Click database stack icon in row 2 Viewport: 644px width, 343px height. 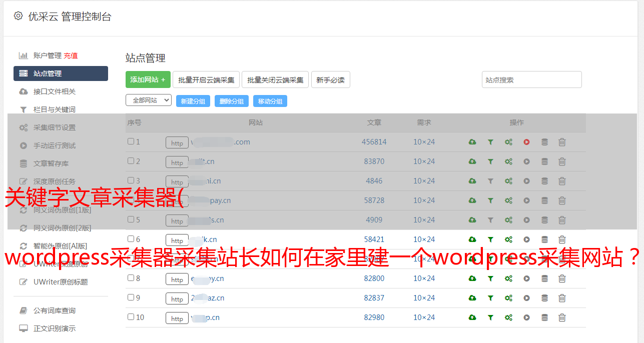(544, 161)
